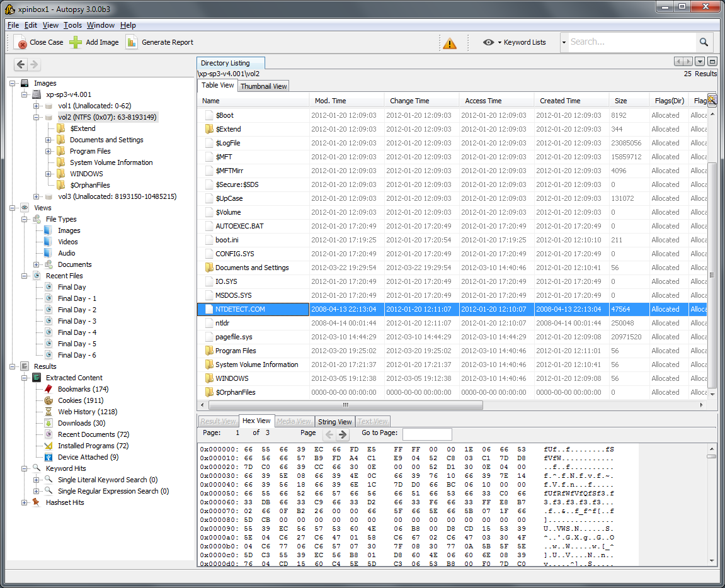Screen dimensions: 725x588
Task: Type in the Go to Page field
Action: tap(427, 434)
